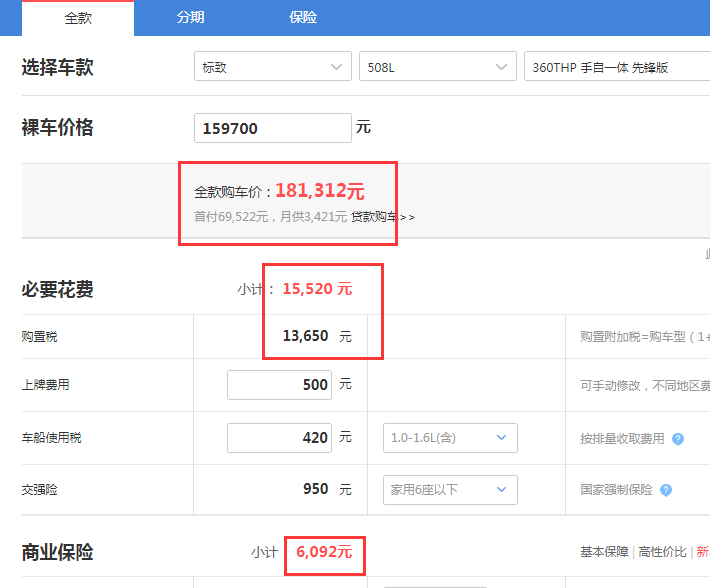The width and height of the screenshot is (710, 588).
Task: Click the 首付69,522元，月供3,421元 text
Action: click(x=270, y=217)
